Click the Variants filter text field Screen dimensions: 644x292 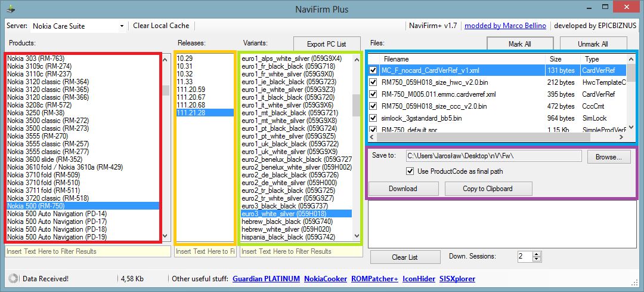[301, 251]
